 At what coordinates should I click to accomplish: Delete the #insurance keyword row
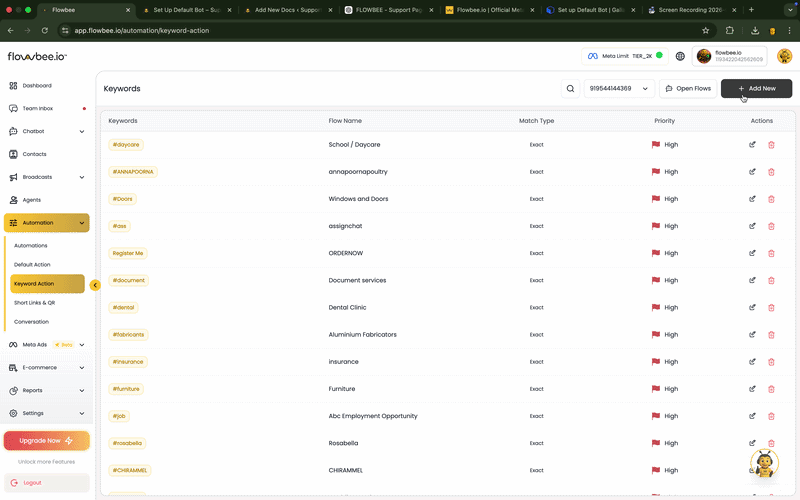point(771,362)
